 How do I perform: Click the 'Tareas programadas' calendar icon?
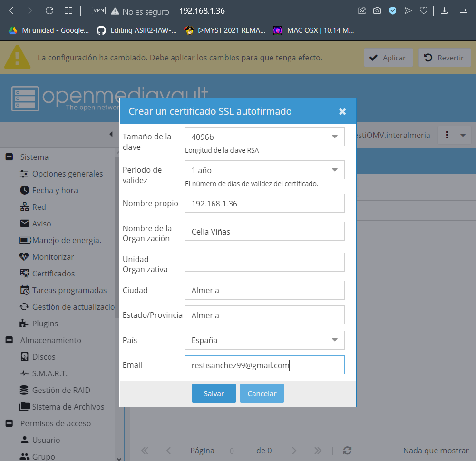coord(25,290)
